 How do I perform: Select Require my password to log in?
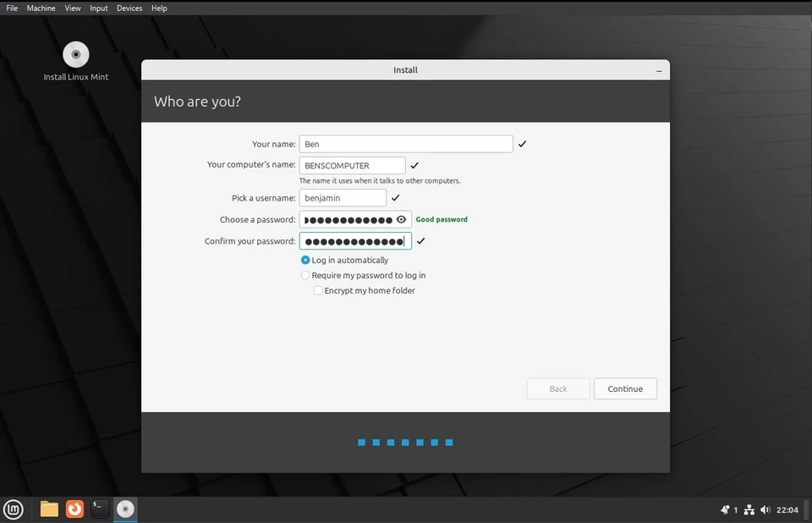(304, 275)
